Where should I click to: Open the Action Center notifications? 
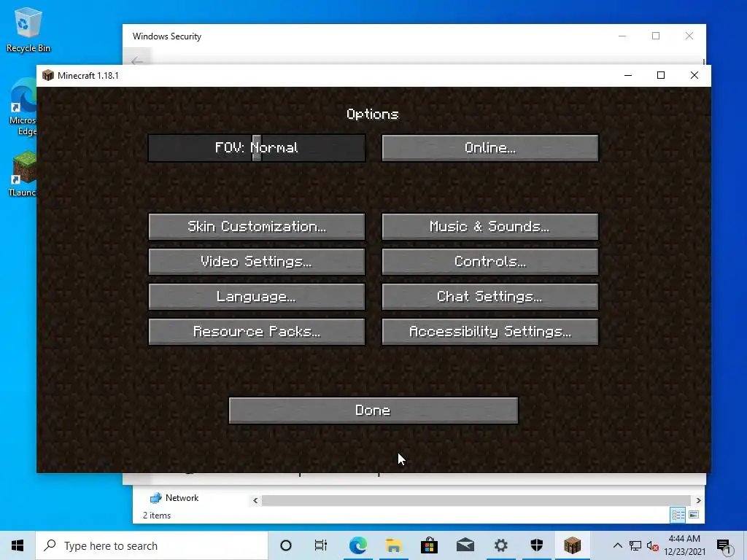(724, 547)
